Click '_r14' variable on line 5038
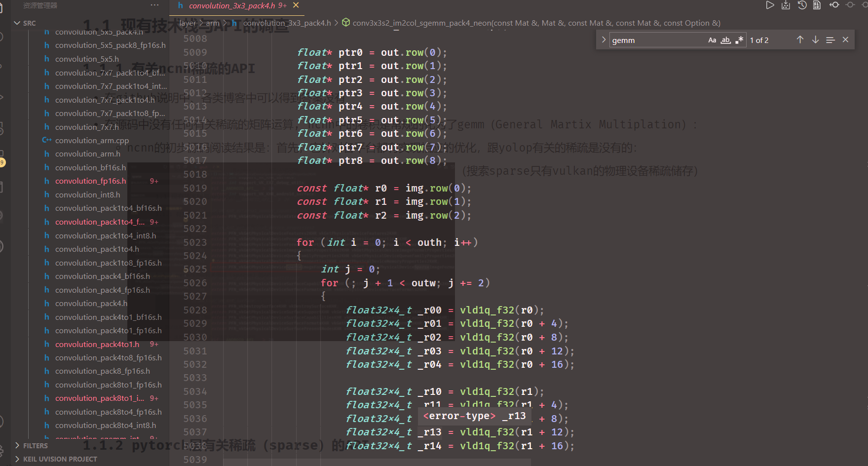Image resolution: width=868 pixels, height=466 pixels. pyautogui.click(x=429, y=446)
